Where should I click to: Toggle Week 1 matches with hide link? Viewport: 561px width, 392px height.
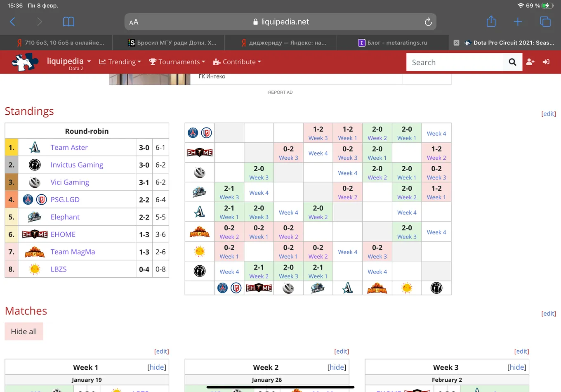tap(157, 367)
